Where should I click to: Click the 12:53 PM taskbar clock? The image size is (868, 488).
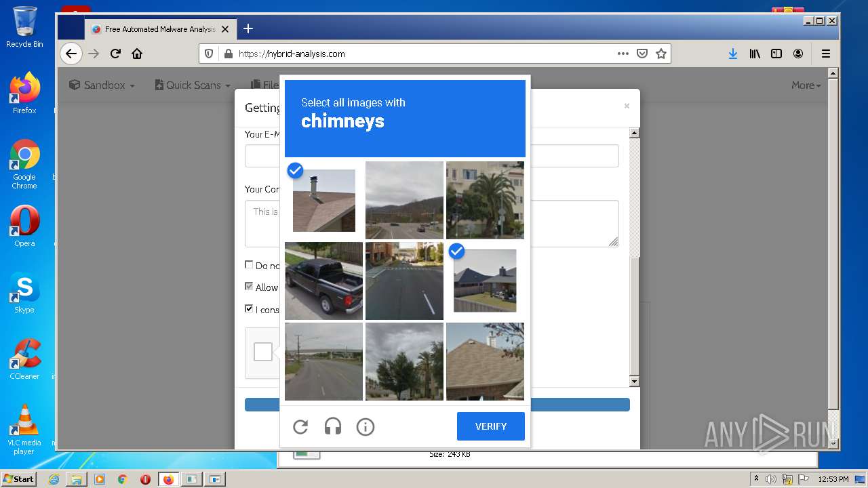point(833,479)
